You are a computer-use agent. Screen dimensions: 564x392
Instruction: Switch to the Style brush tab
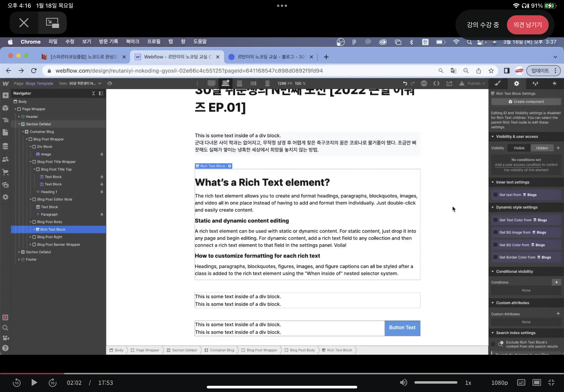tap(498, 83)
